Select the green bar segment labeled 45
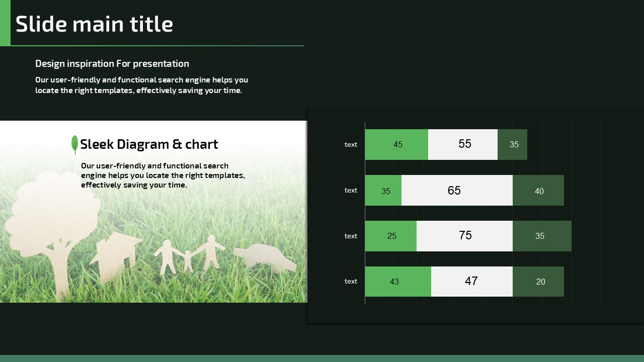 396,144
